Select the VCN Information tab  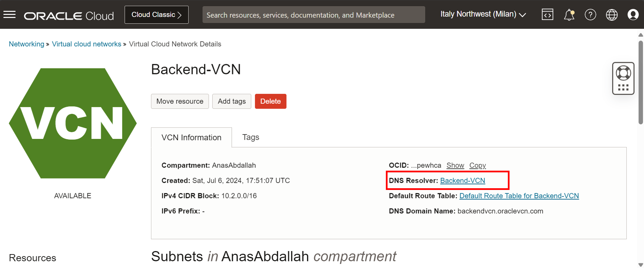point(191,138)
